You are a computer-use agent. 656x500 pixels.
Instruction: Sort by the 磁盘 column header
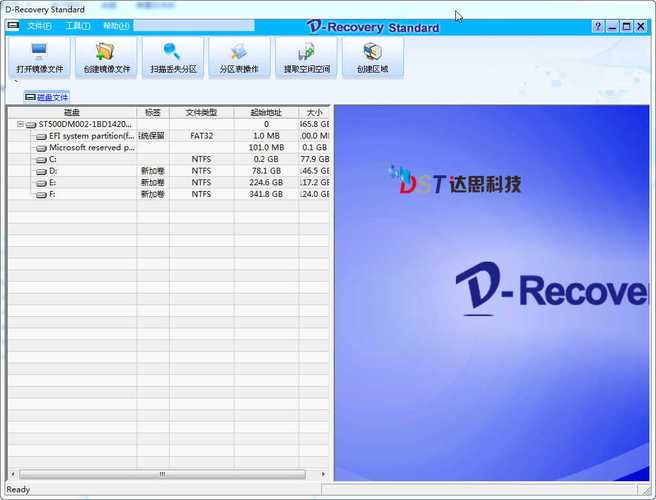72,113
